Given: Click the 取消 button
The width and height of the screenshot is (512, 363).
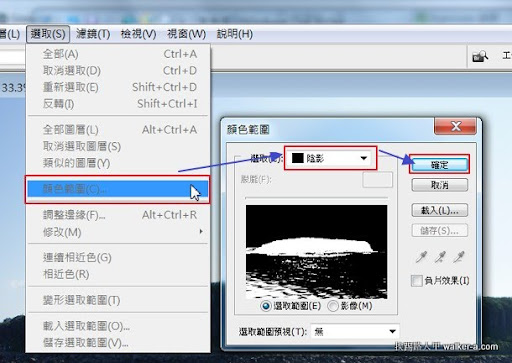Looking at the screenshot, I should tap(440, 185).
